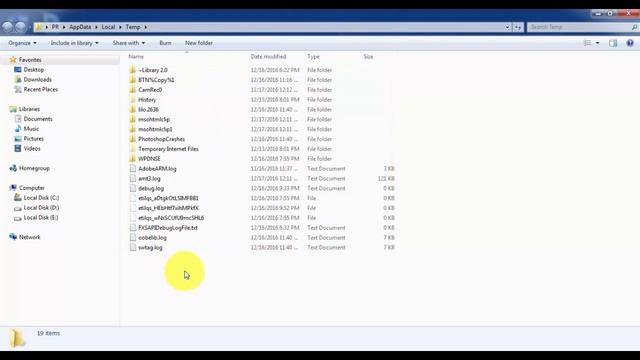The image size is (640, 360).
Task: Open the address bar history dropdown arrow
Action: [507, 27]
